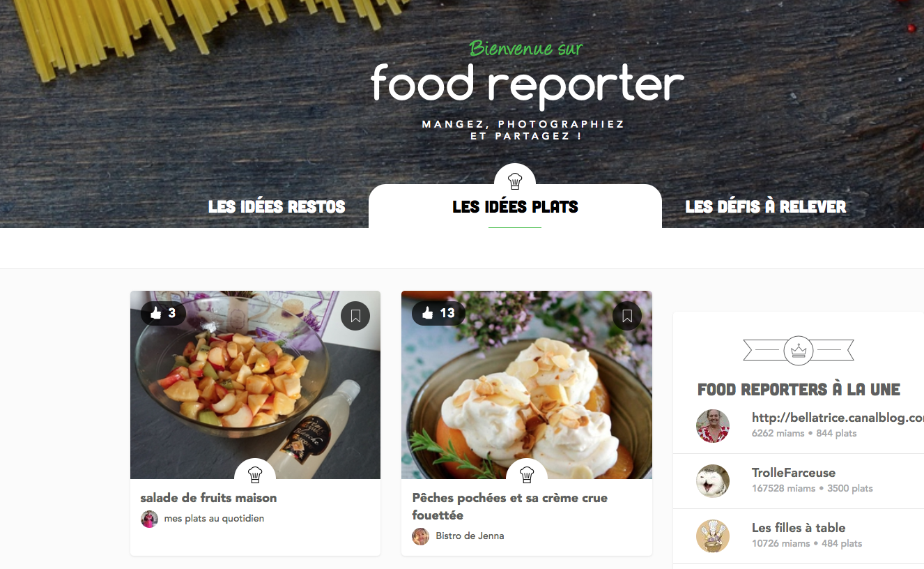Viewport: 924px width, 569px height.
Task: Open TrolleFarceuse avatar picture
Action: click(x=713, y=481)
